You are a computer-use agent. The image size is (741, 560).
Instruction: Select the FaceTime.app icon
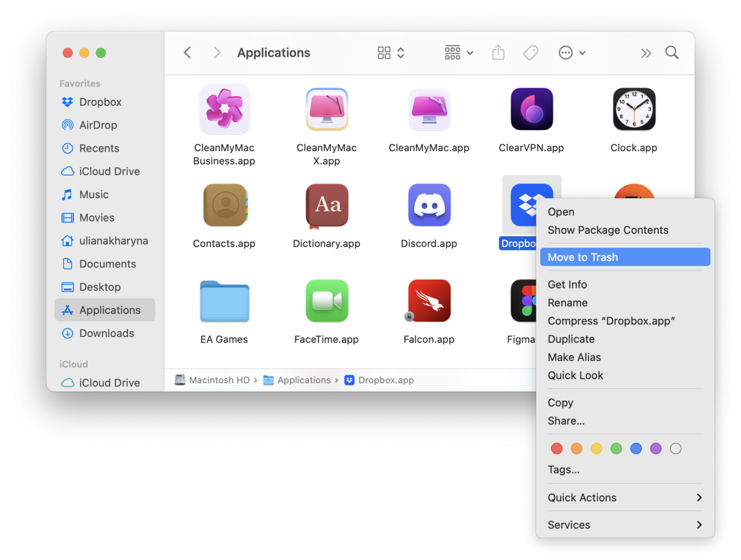pyautogui.click(x=327, y=301)
